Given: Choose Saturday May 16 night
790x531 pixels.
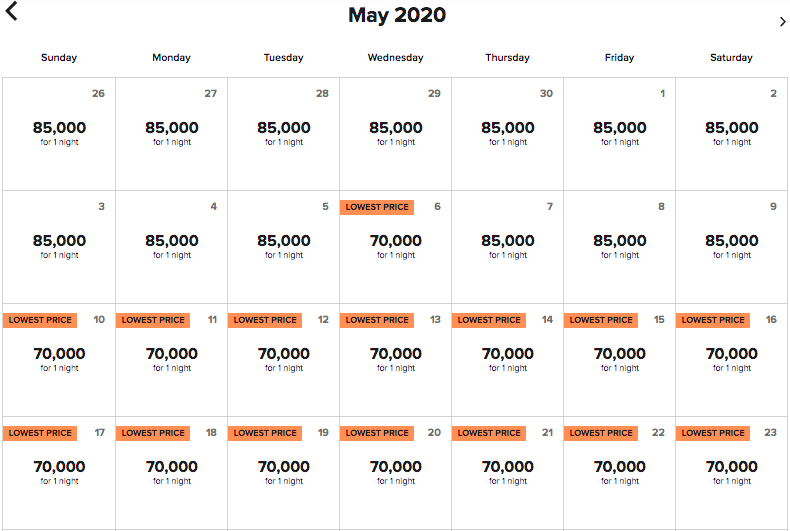Looking at the screenshot, I should click(731, 360).
